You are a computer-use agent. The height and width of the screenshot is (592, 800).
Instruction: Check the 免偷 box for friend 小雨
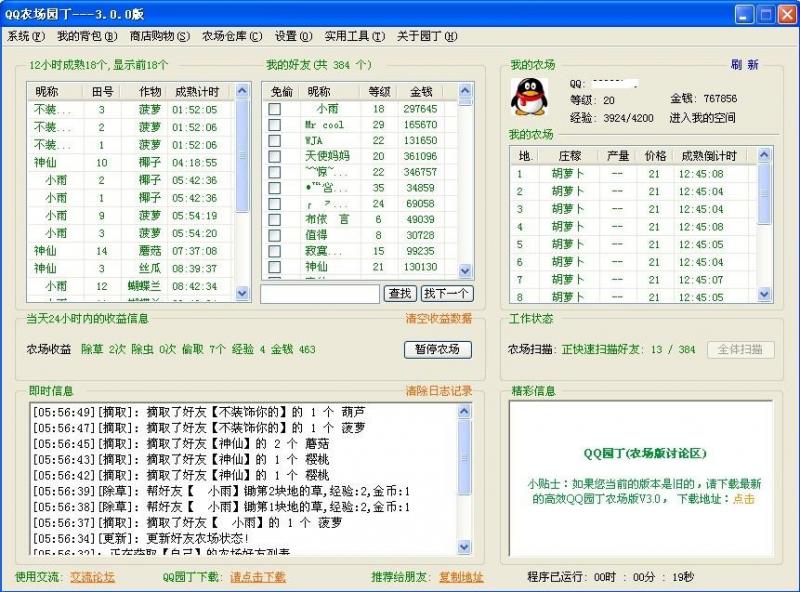(274, 109)
